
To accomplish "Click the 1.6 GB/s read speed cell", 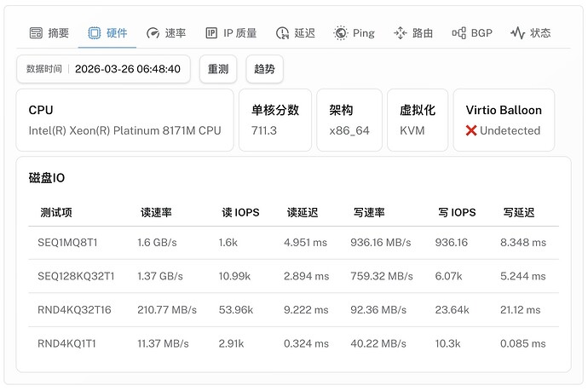I will (x=157, y=243).
